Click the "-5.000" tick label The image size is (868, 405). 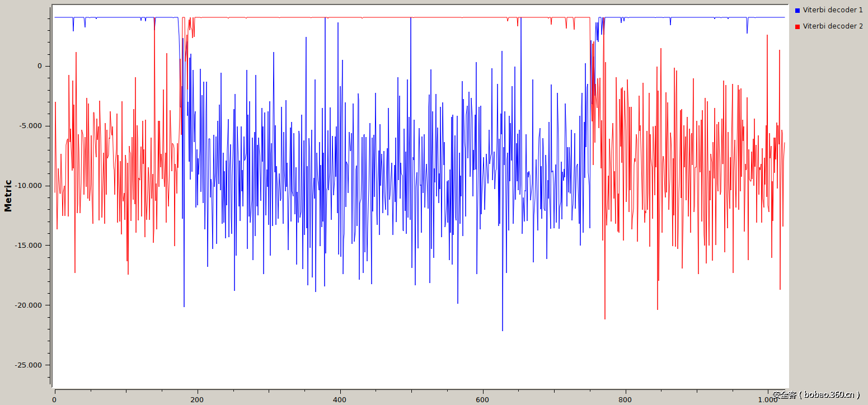[31, 126]
